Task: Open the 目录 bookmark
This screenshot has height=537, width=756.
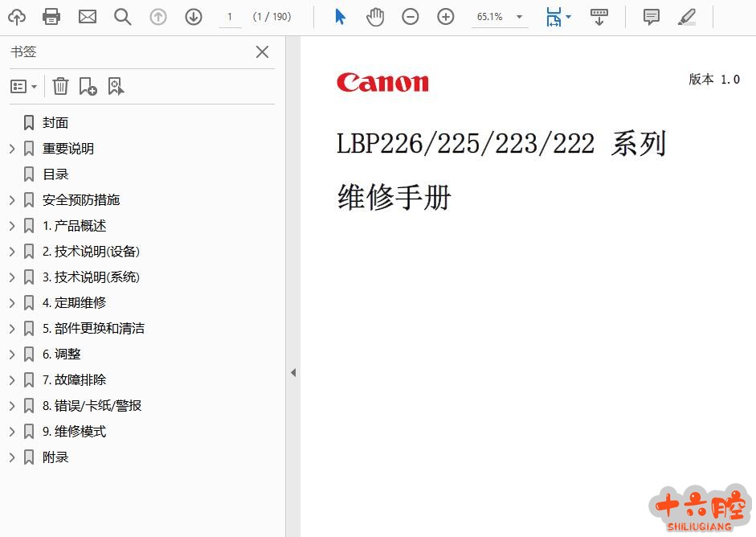Action: click(55, 174)
